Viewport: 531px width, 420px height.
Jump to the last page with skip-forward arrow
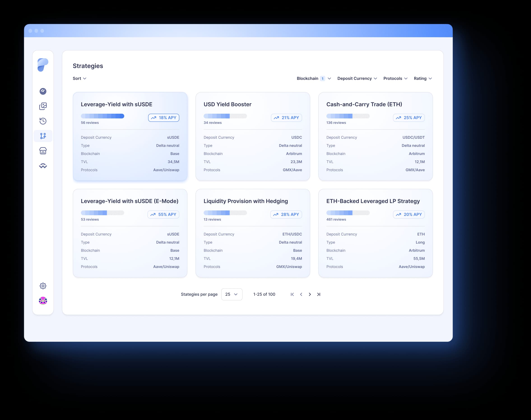tap(319, 294)
